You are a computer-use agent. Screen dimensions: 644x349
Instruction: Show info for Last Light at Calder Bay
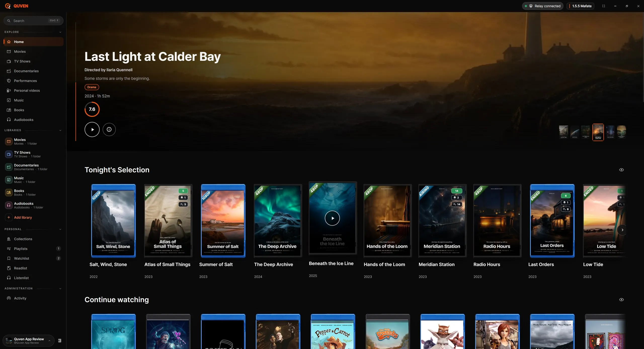click(109, 129)
